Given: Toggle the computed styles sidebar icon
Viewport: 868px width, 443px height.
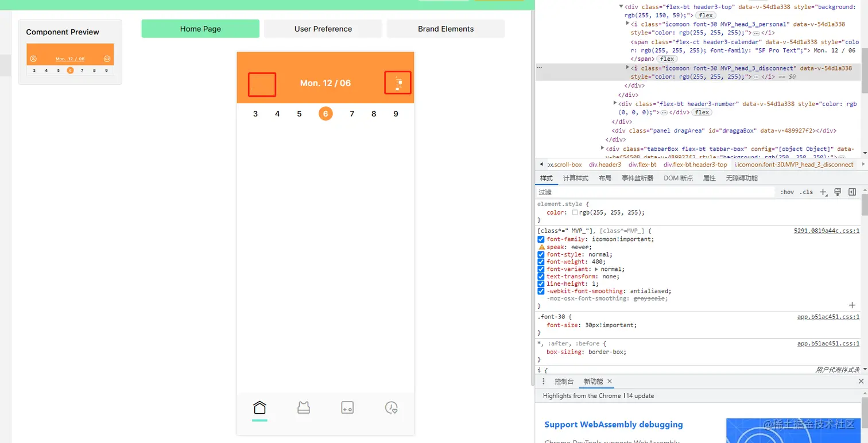Looking at the screenshot, I should click(x=852, y=192).
